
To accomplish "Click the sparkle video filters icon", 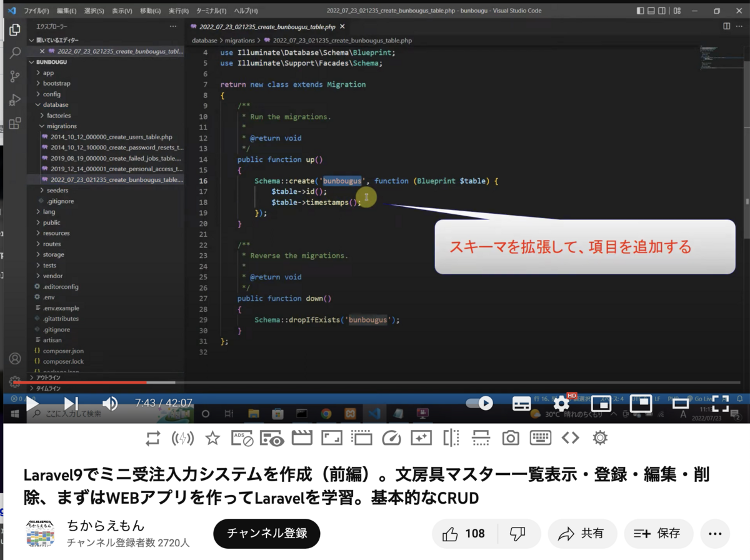I will click(421, 439).
